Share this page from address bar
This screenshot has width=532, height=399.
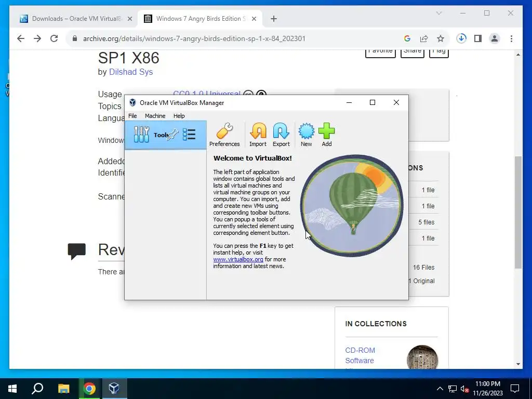pos(424,38)
